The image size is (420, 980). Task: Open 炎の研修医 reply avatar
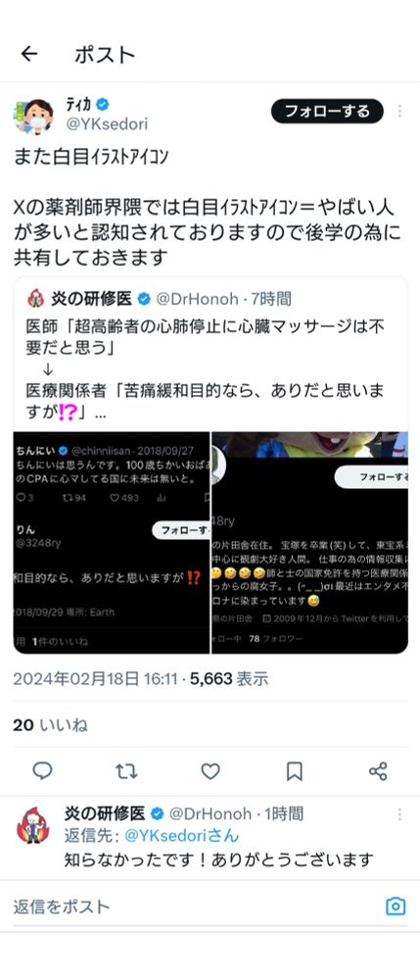pyautogui.click(x=33, y=825)
